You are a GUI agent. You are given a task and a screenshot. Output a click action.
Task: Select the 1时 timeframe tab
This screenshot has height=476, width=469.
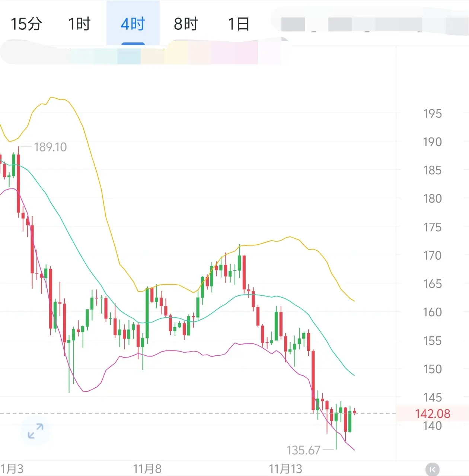(79, 24)
